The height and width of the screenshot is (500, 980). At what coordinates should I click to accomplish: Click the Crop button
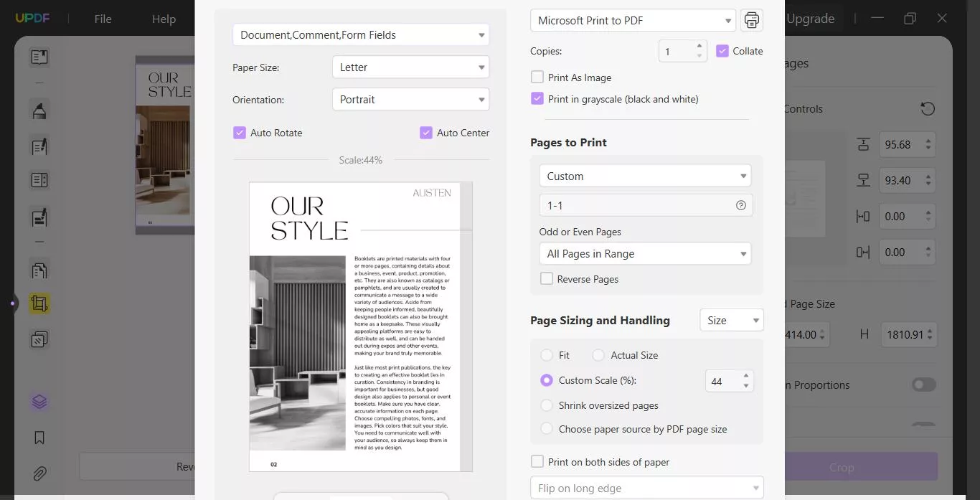(x=861, y=467)
